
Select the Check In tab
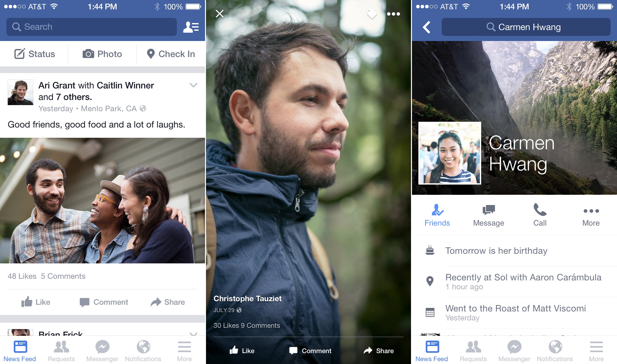click(169, 54)
